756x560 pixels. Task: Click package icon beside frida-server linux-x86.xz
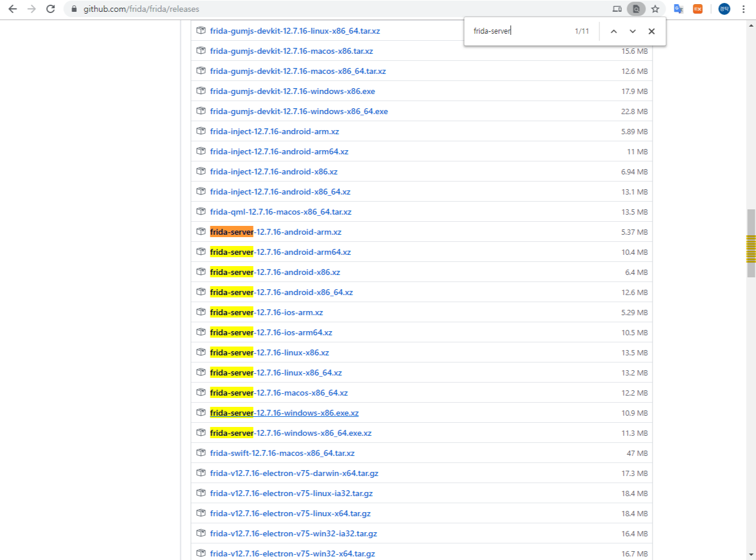(x=201, y=352)
